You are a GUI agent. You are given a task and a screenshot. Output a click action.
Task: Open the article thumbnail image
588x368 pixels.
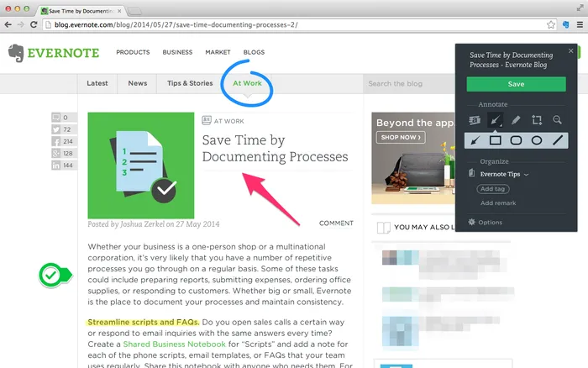coord(141,166)
